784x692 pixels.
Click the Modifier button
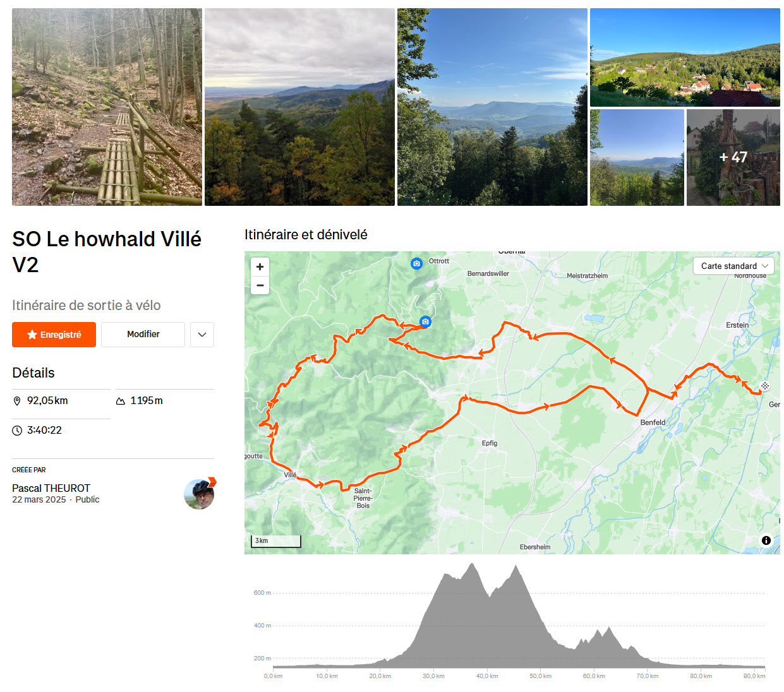[x=143, y=335]
